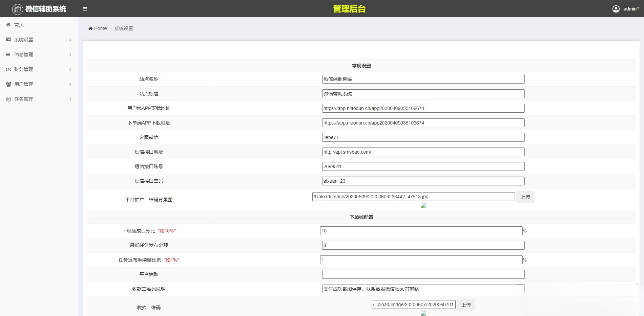
Task: Click 上传 button for 收款二维码
Action: (x=466, y=305)
